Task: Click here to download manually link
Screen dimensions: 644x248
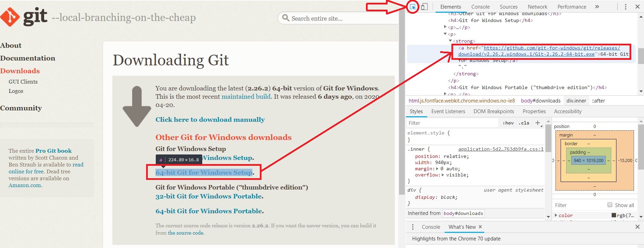Action: tap(210, 119)
